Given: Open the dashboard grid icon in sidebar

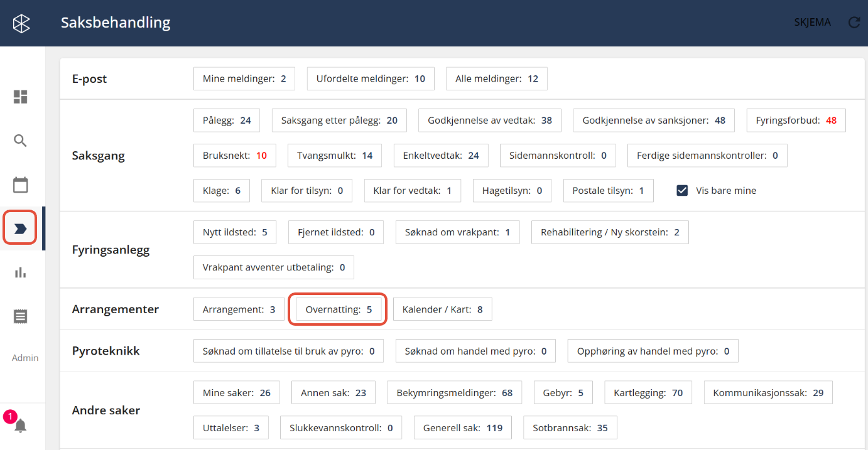Looking at the screenshot, I should [x=21, y=97].
